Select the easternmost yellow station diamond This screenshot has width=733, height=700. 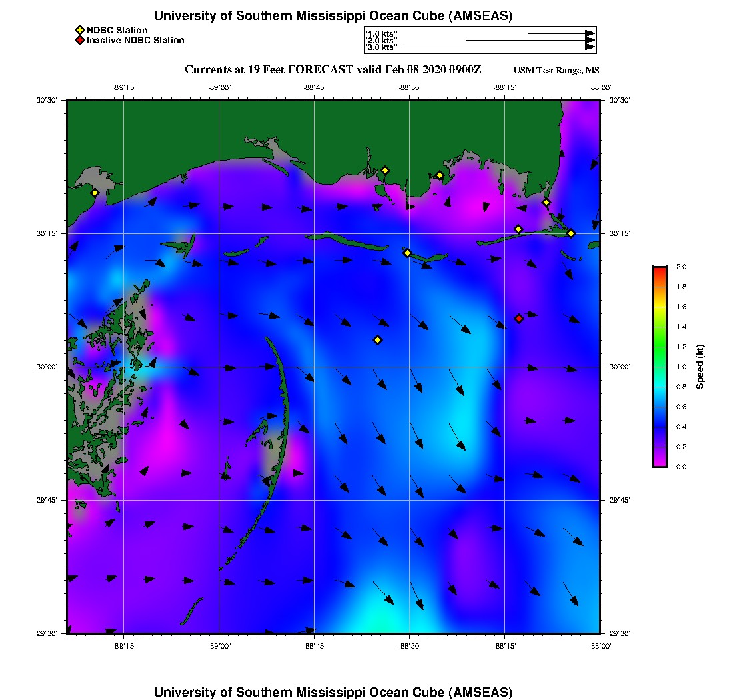[x=571, y=233]
